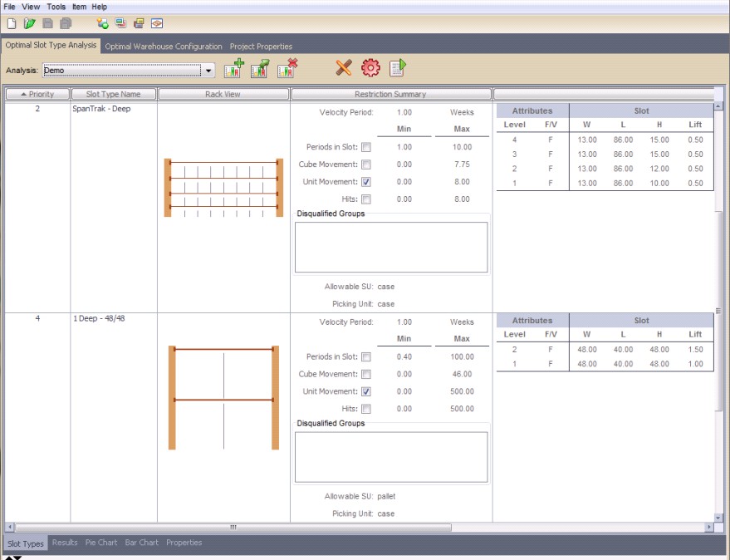730x560 pixels.
Task: Click the warehouse layout toolbar icon
Action: coord(157,23)
